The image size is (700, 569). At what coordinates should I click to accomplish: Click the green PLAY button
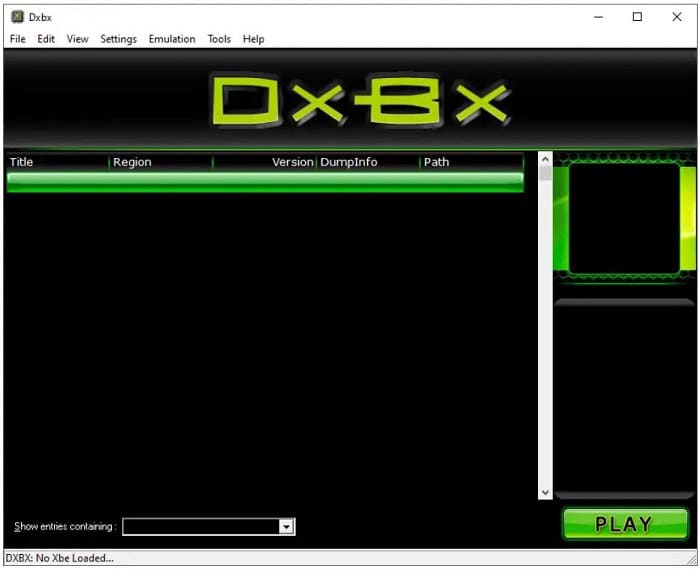tap(625, 524)
